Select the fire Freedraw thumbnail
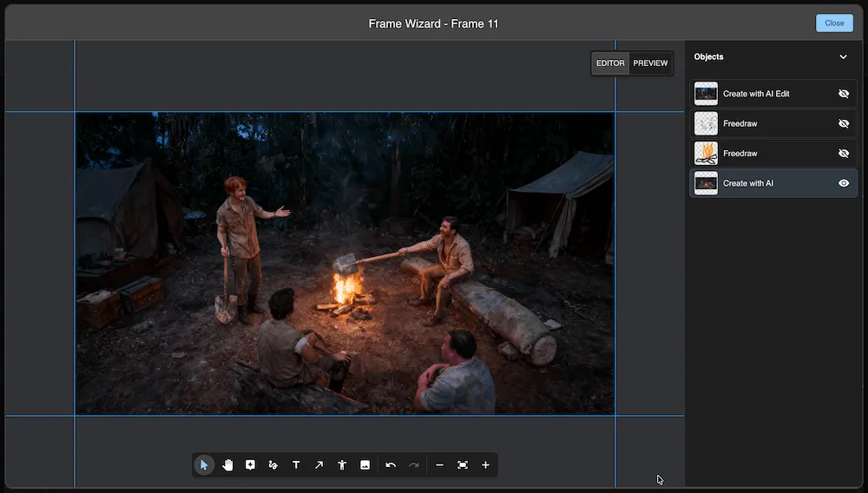 (x=706, y=154)
